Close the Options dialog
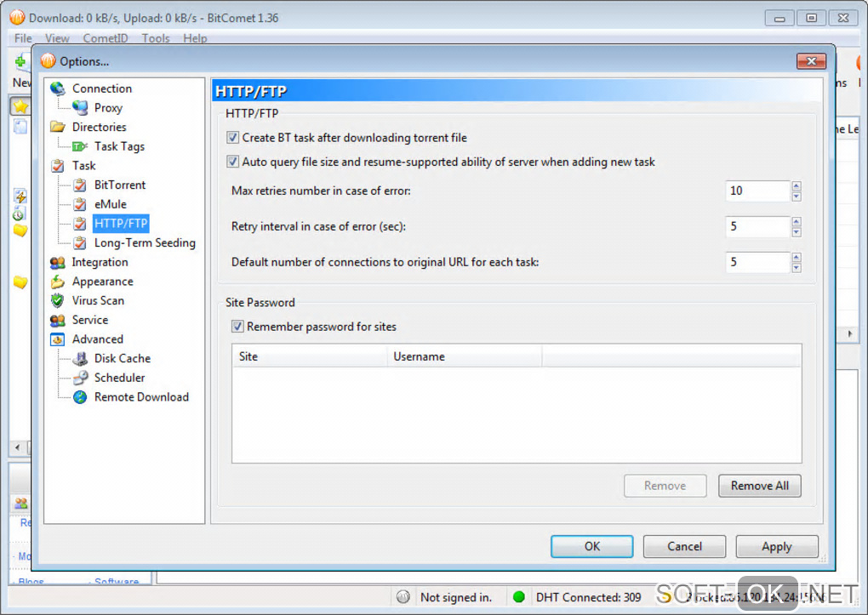This screenshot has height=615, width=868. 811,61
